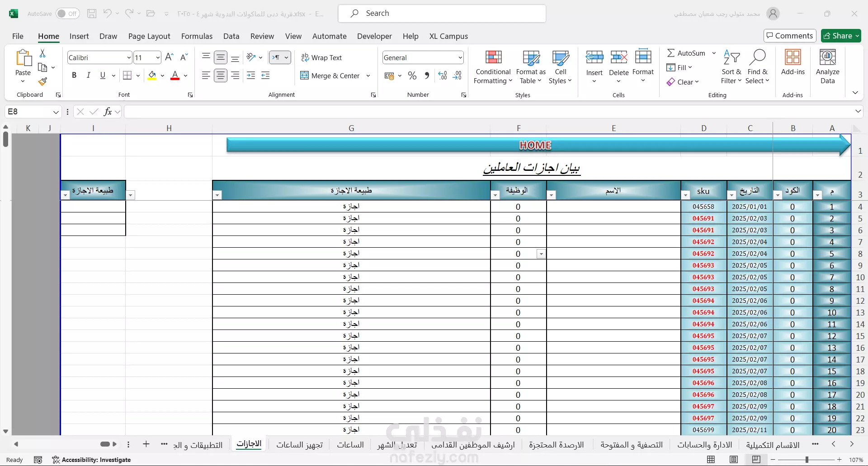
Task: Click the Undo arrow icon
Action: pyautogui.click(x=107, y=14)
